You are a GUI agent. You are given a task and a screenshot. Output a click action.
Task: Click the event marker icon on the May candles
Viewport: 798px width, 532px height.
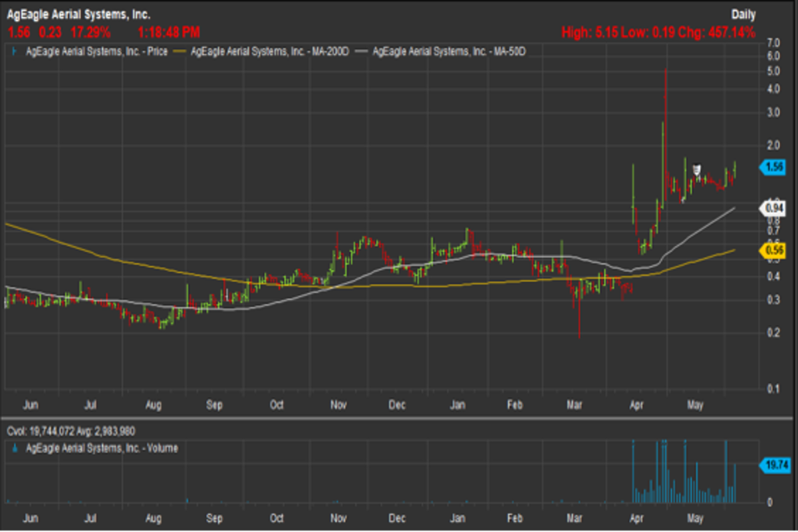(x=697, y=169)
